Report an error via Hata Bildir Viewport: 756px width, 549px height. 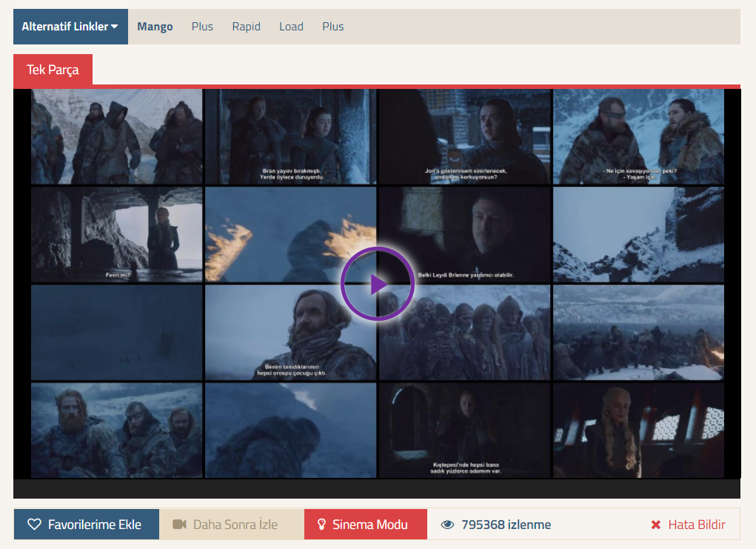[688, 525]
